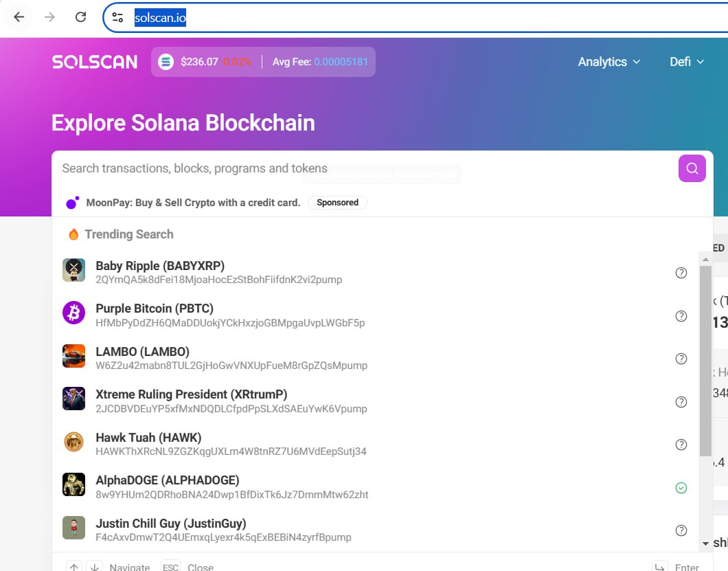Click the $236.07 SOL price
The height and width of the screenshot is (571, 728).
tap(199, 62)
